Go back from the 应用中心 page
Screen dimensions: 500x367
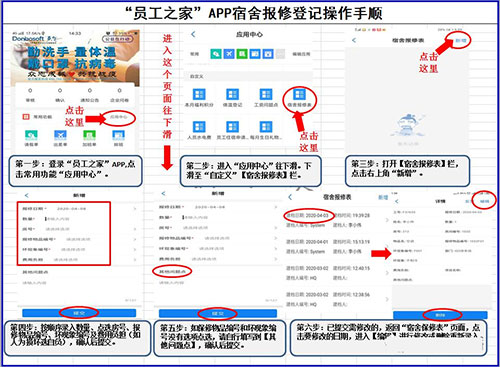click(193, 34)
